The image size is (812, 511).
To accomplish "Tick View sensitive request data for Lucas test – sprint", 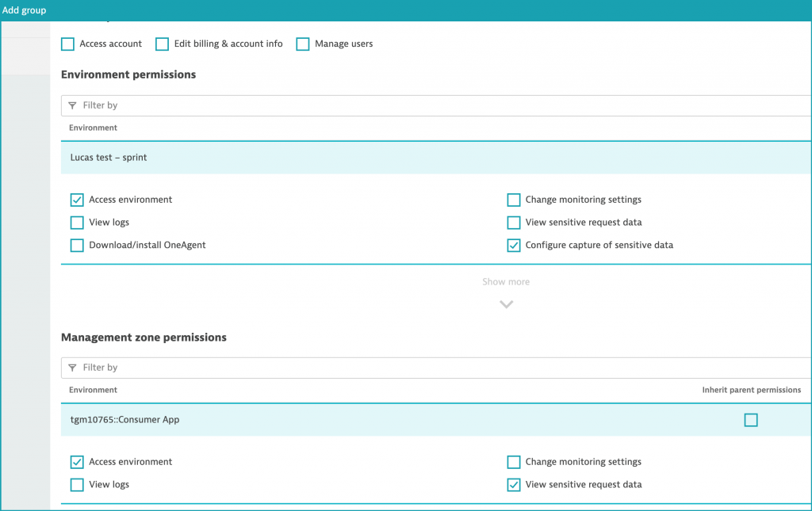I will pos(514,223).
